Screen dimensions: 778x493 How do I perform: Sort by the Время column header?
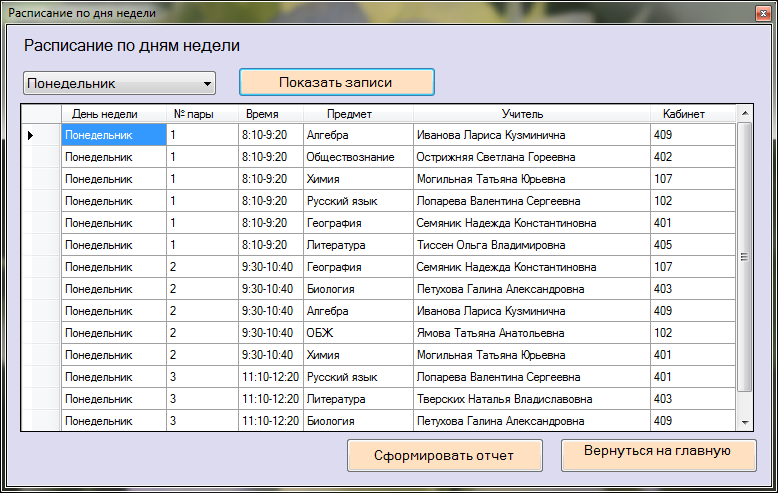[271, 114]
